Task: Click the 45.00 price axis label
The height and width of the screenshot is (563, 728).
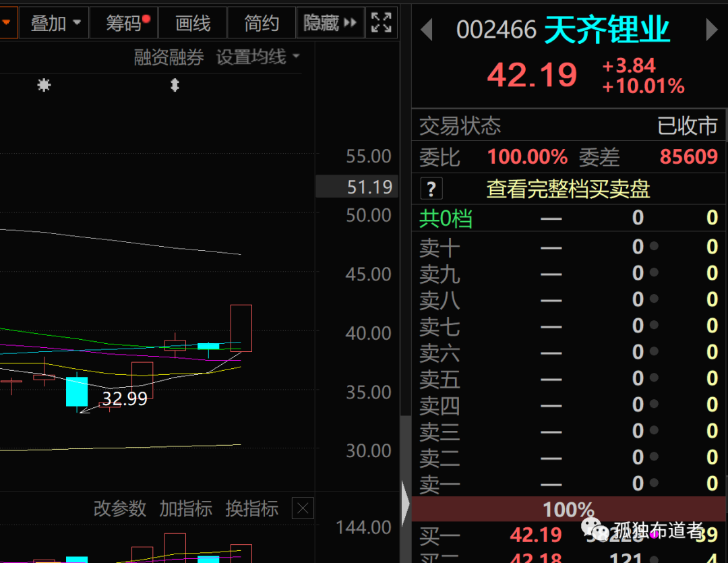Action: point(369,274)
